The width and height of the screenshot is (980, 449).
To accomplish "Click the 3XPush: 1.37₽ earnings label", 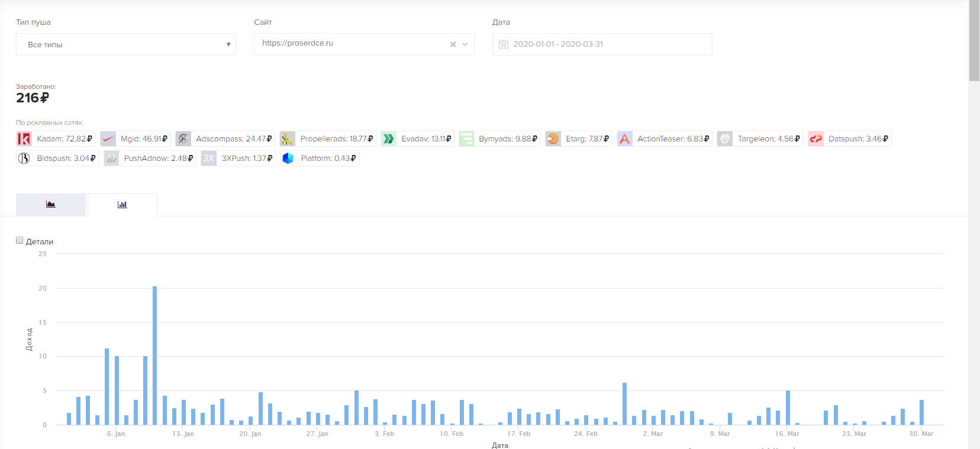I will pyautogui.click(x=247, y=159).
